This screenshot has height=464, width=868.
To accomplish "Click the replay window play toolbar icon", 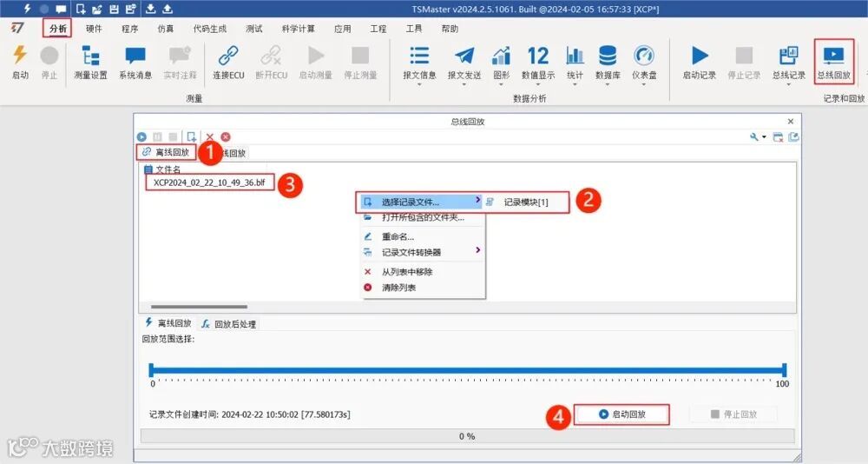I will [x=141, y=137].
